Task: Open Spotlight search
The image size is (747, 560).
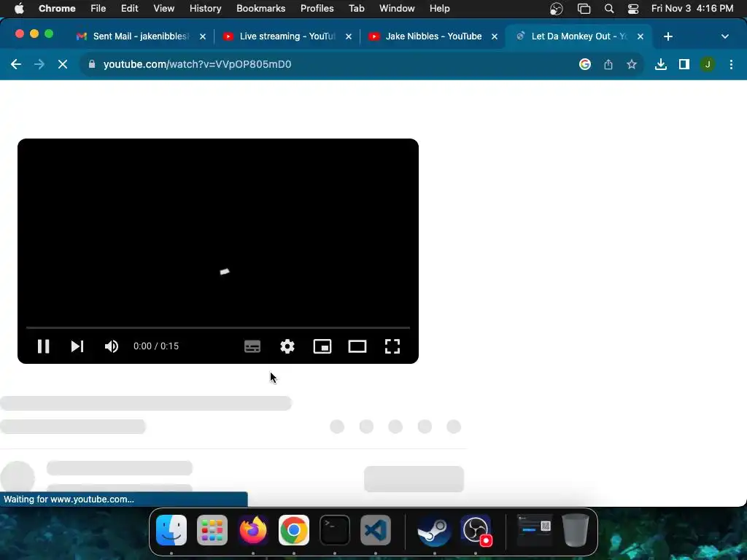Action: pos(609,9)
